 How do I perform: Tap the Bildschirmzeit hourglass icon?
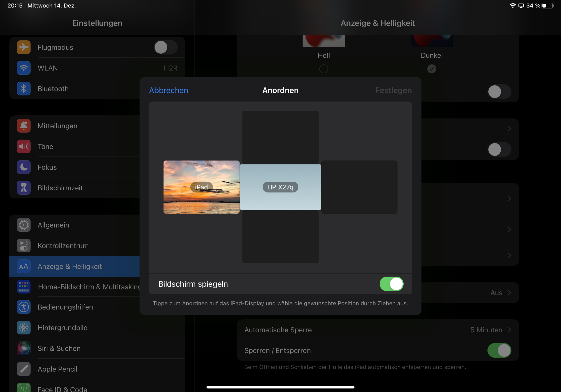[24, 188]
